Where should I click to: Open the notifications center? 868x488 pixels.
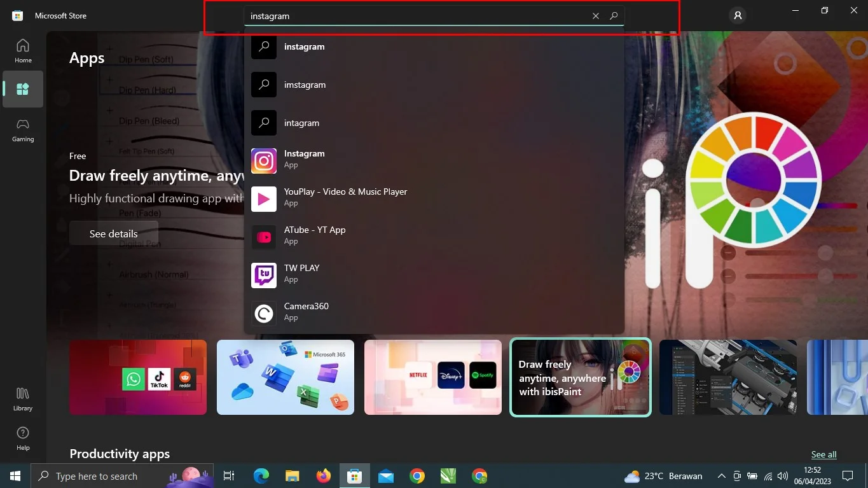848,476
